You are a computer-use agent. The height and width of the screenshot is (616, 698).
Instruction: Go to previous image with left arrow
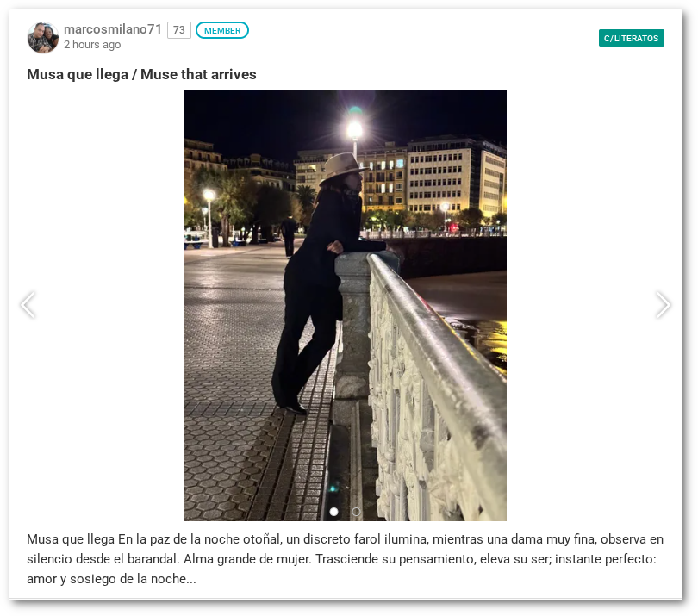[28, 305]
